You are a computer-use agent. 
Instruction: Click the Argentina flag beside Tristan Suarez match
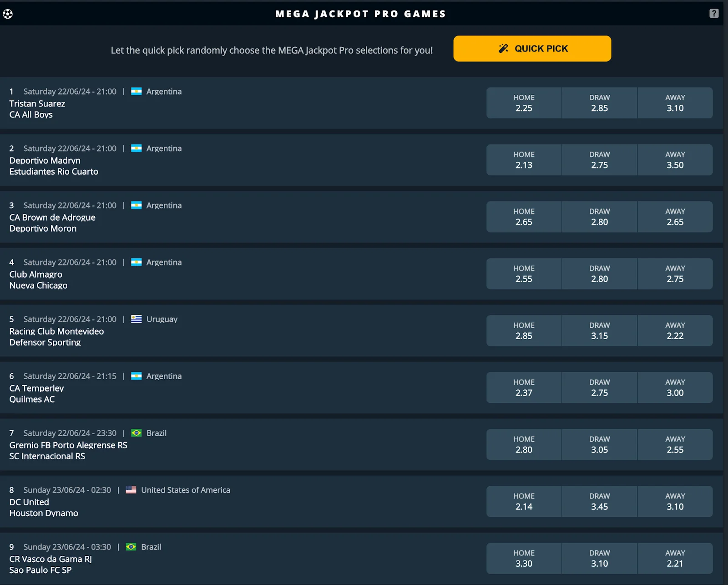tap(136, 91)
